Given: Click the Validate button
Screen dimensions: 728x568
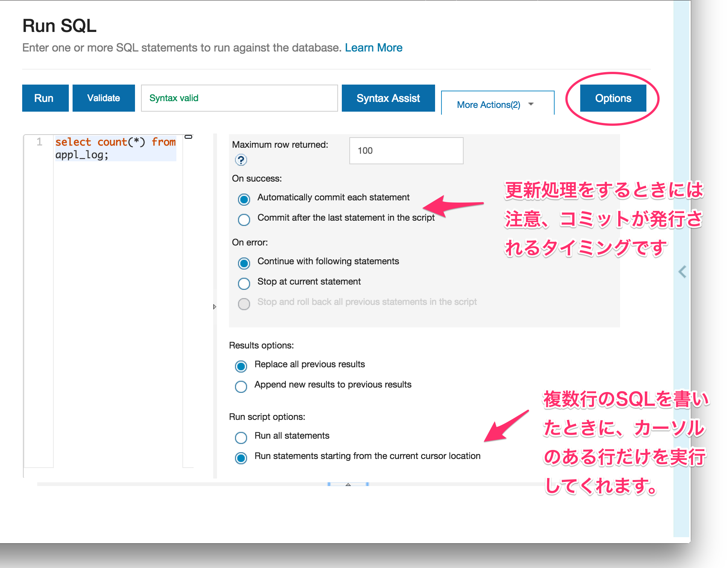Looking at the screenshot, I should pos(103,98).
